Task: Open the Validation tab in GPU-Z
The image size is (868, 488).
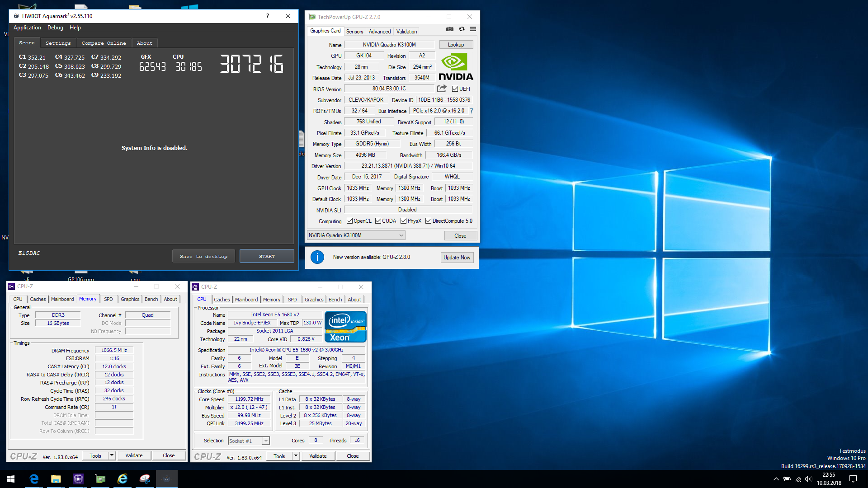Action: pyautogui.click(x=406, y=32)
